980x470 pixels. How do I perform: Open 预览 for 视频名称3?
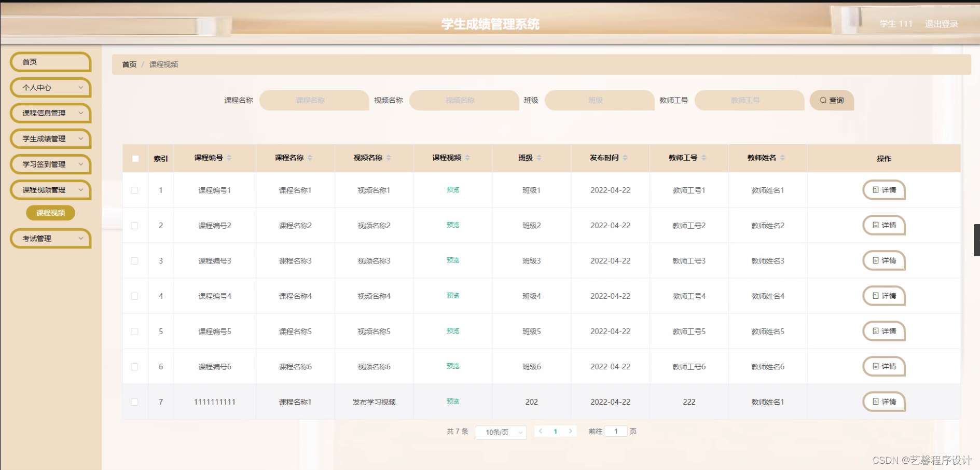pyautogui.click(x=452, y=261)
